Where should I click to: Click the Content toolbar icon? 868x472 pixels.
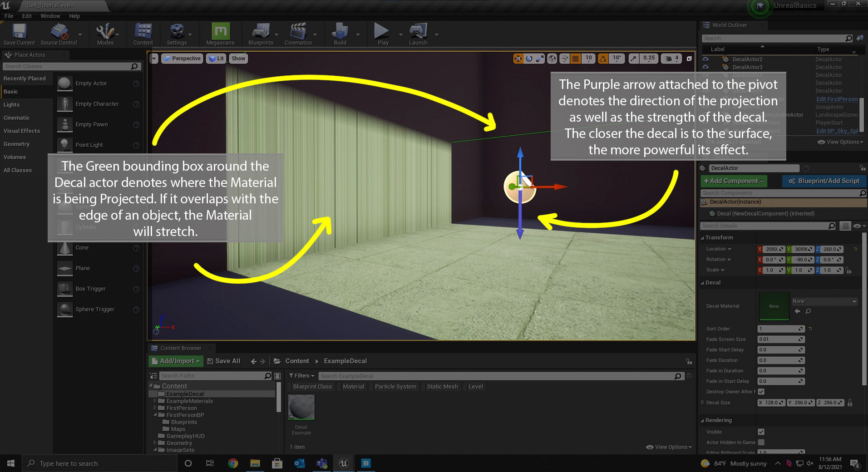(143, 34)
